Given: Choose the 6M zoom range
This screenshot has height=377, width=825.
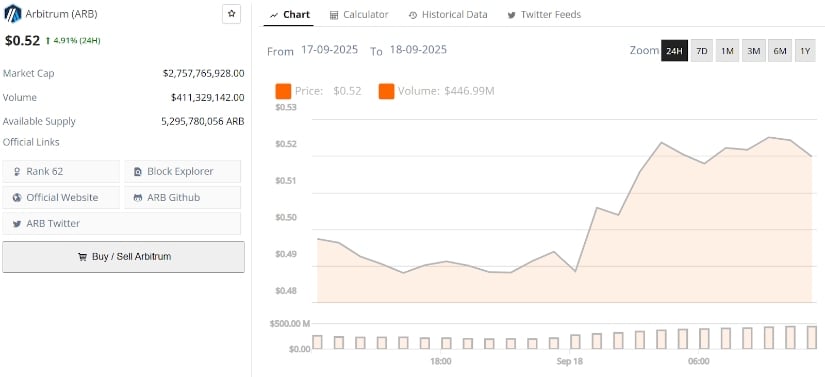Looking at the screenshot, I should click(780, 51).
